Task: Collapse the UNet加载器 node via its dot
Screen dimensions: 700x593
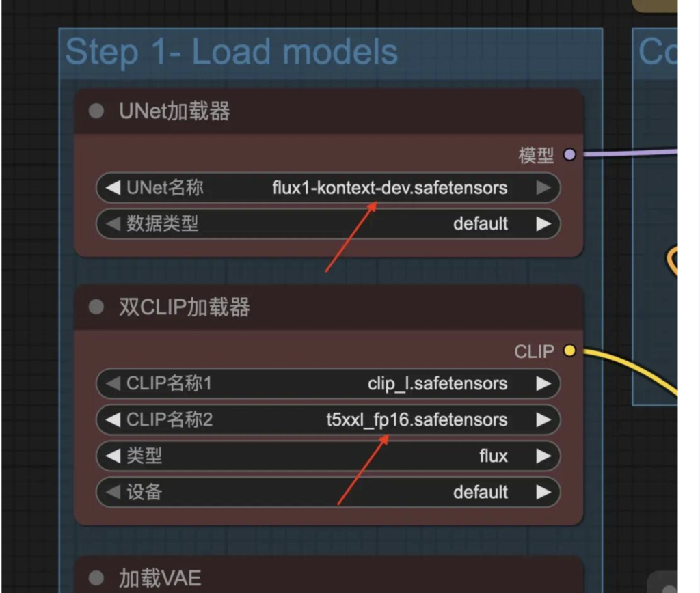Action: click(96, 111)
